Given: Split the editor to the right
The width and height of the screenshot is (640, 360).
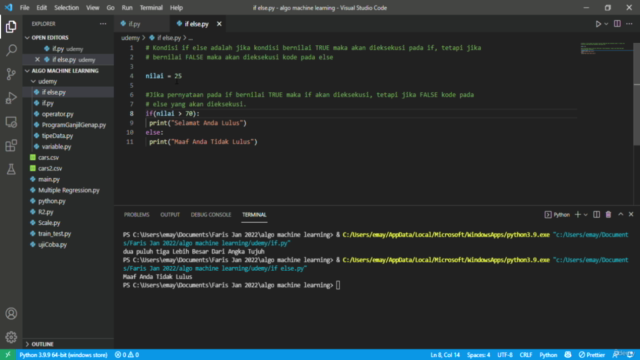Looking at the screenshot, I should tap(617, 24).
